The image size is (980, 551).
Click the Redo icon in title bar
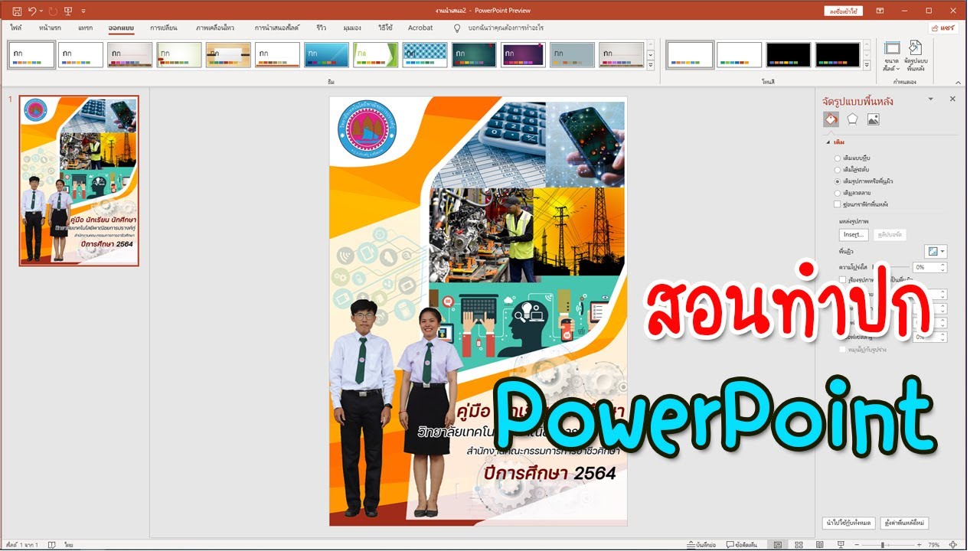point(54,11)
